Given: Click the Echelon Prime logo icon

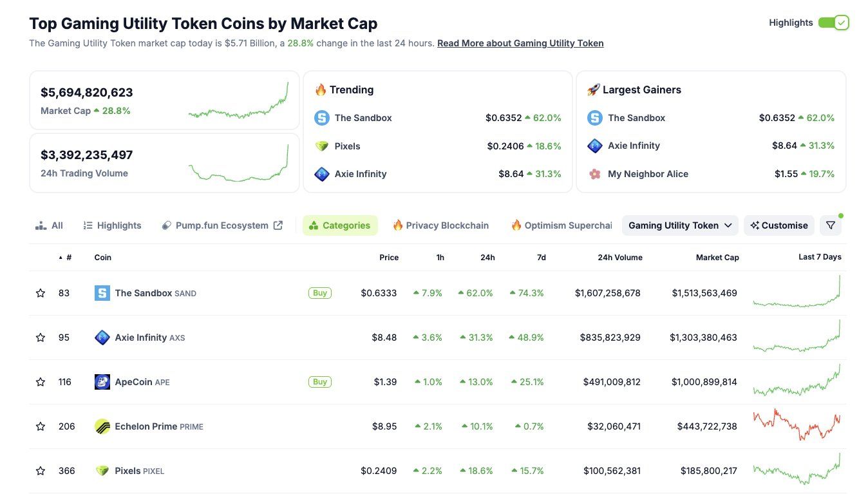Looking at the screenshot, I should tap(102, 426).
